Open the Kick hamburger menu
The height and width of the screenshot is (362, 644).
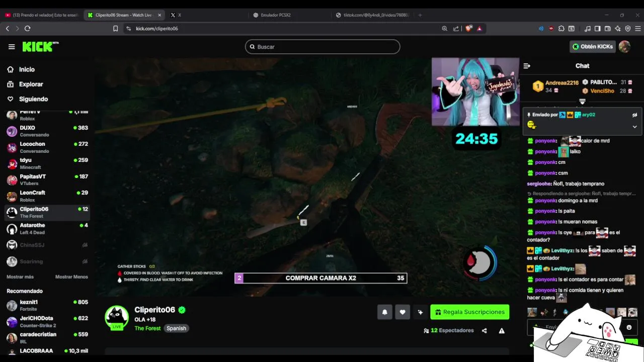12,47
